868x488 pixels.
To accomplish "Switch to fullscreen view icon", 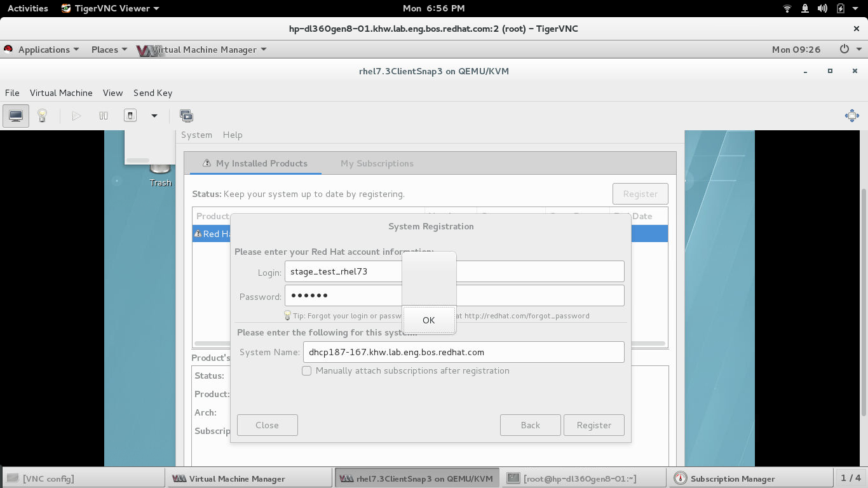I will coord(852,116).
